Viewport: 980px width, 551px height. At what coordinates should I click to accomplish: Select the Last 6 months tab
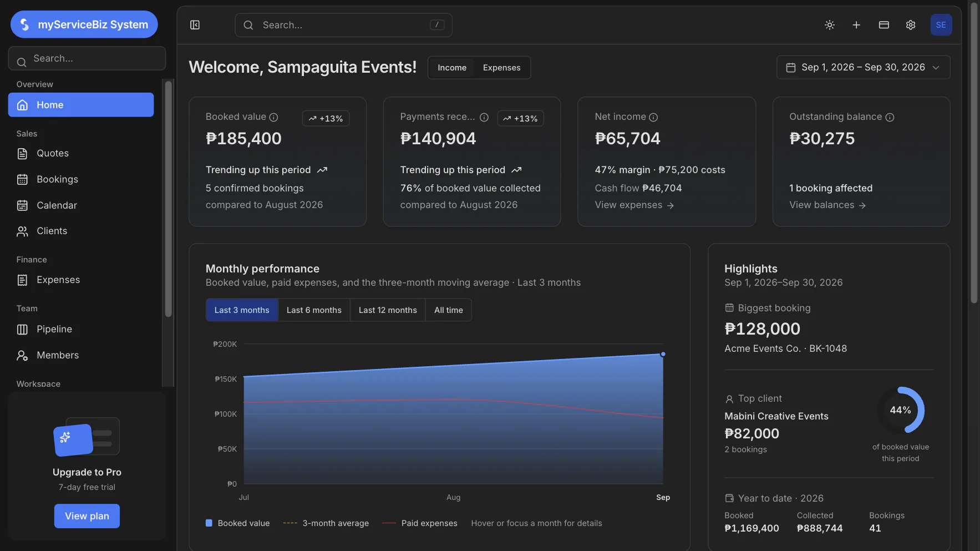(x=314, y=310)
